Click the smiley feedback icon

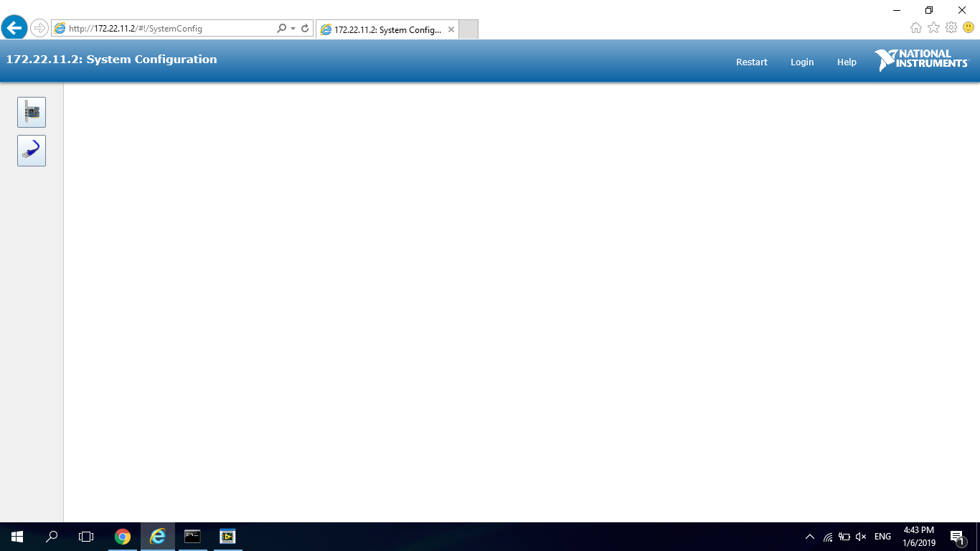969,27
